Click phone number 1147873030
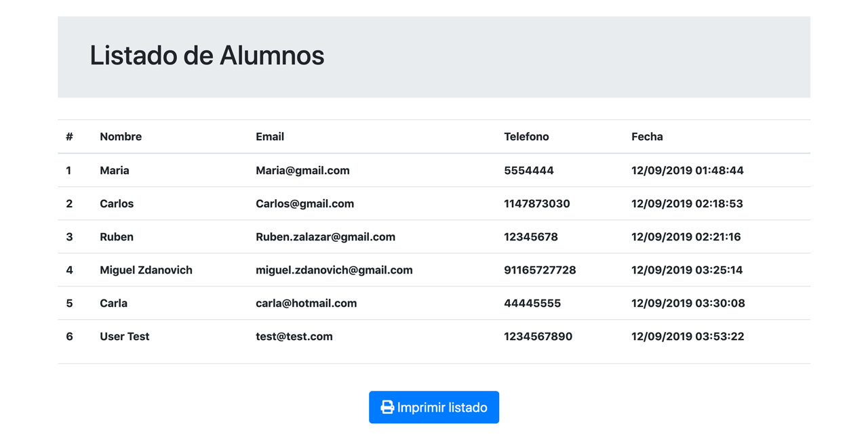 click(x=536, y=204)
